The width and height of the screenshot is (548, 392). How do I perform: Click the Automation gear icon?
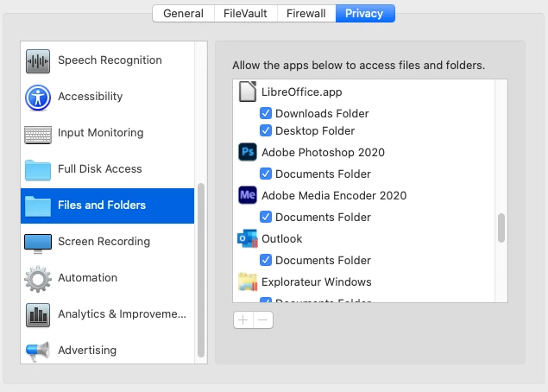(x=38, y=279)
